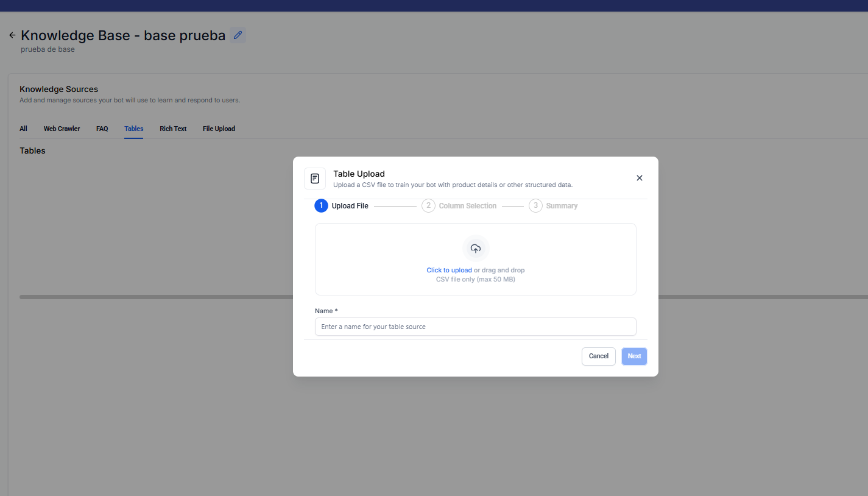
Task: Click the back arrow beside Knowledge Base title
Action: pos(12,35)
